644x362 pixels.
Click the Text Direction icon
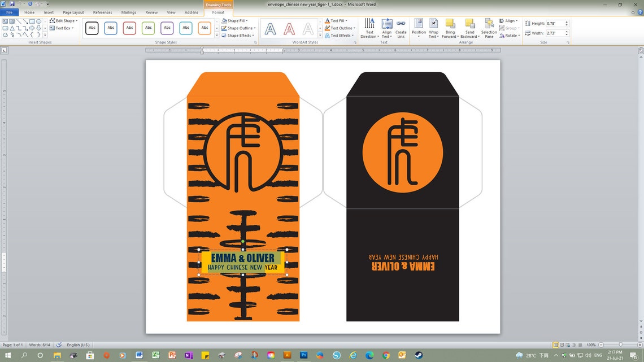369,28
